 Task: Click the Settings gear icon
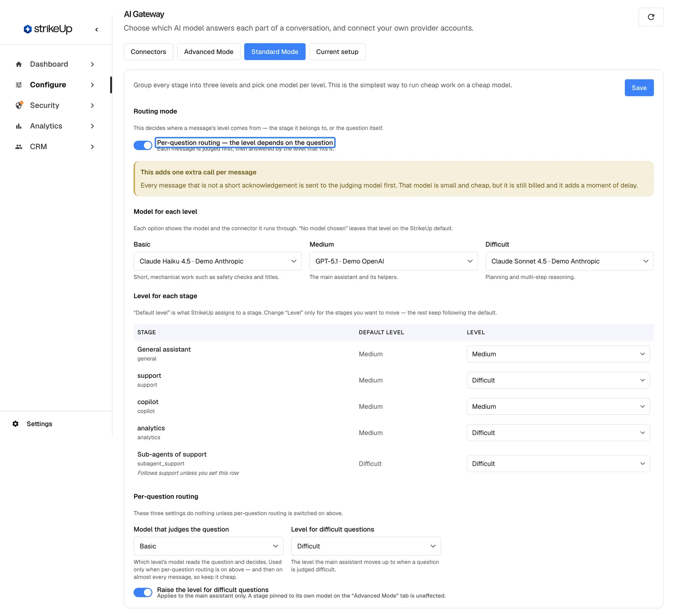tap(15, 424)
